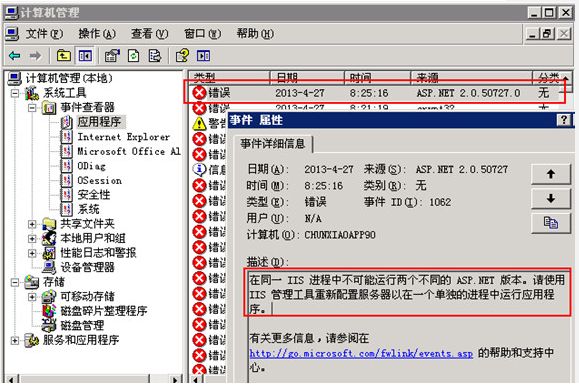Open the 查看(V) menu
This screenshot has width=579, height=385.
coord(150,34)
